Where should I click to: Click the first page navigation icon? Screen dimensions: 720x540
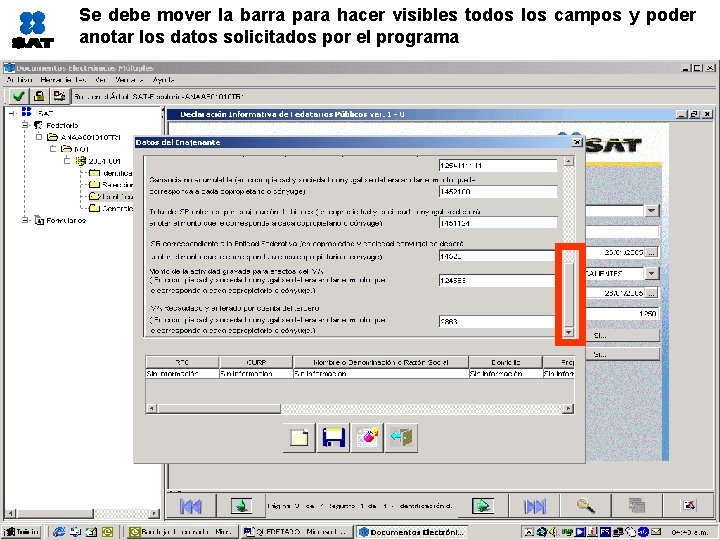(x=191, y=506)
